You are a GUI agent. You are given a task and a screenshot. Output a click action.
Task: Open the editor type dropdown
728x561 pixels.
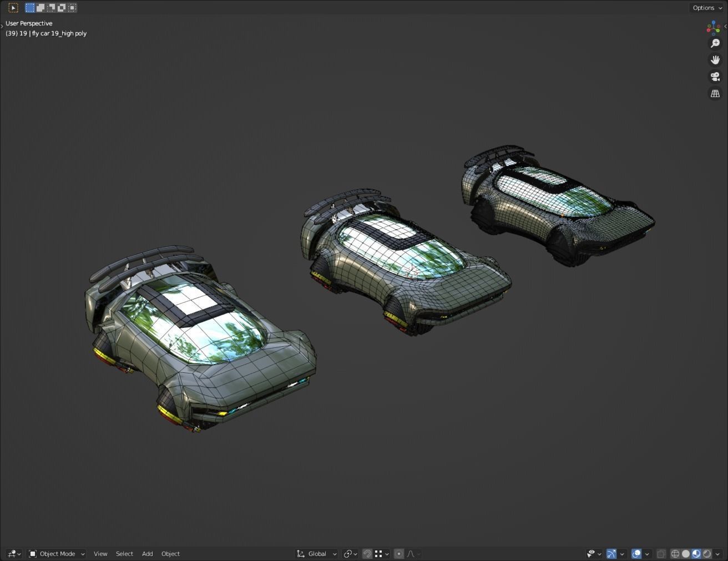[14, 554]
